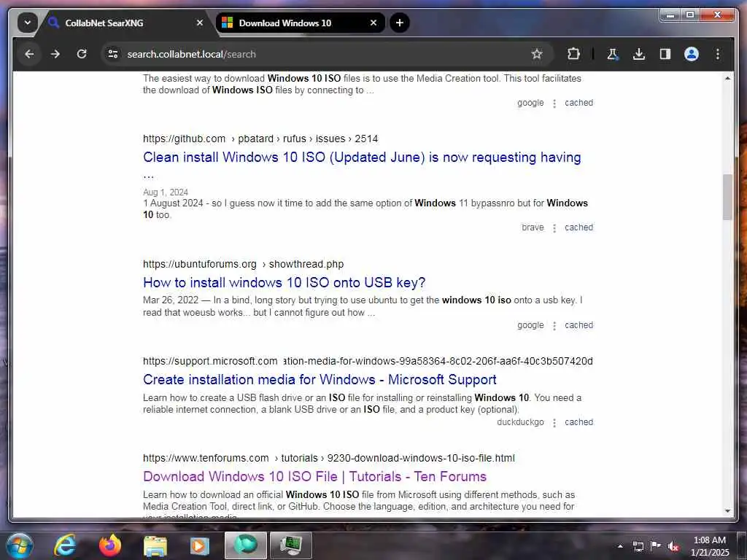Switch to the CollabNet SearXNG tab
Image resolution: width=747 pixels, height=560 pixels.
click(125, 23)
